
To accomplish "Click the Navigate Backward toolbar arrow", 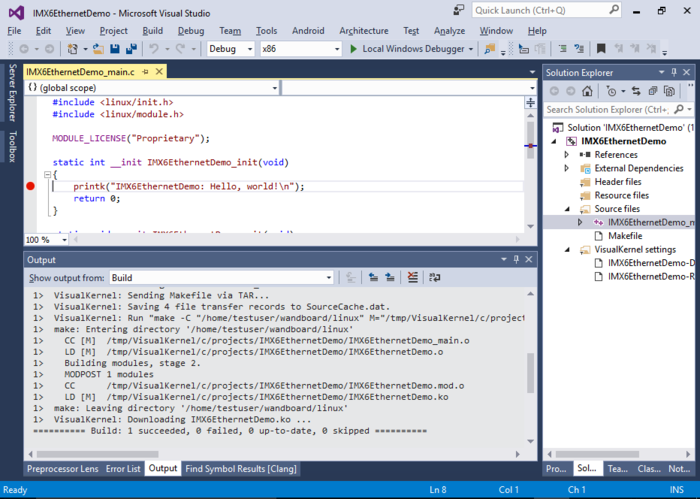I will [24, 49].
